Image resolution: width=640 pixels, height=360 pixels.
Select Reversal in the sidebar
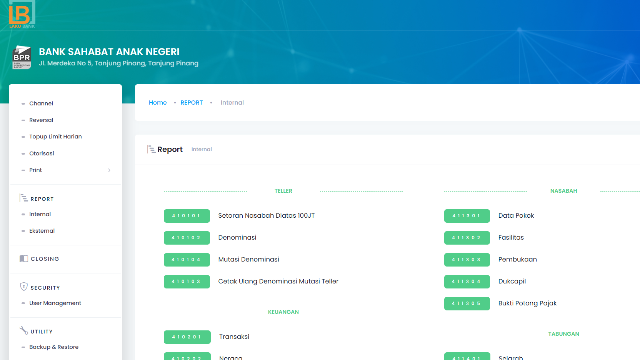tap(41, 120)
